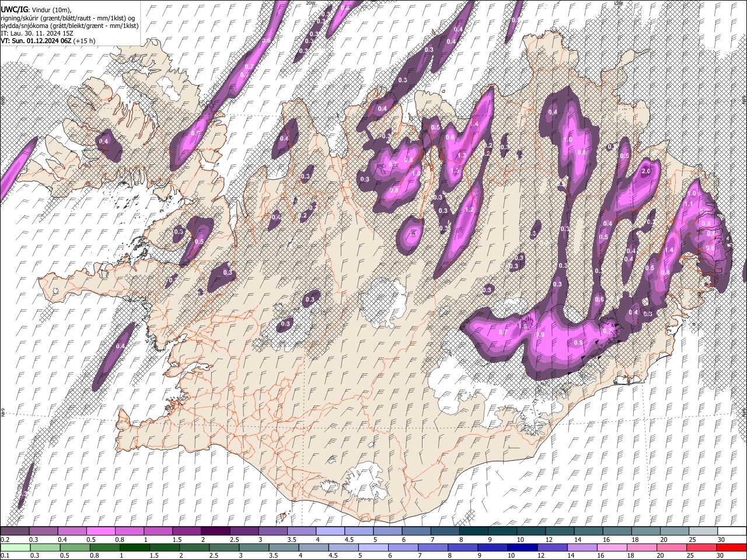This screenshot has width=747, height=560.
Task: Click the bright magenta 0.5–0.8 snow legend swatch
Action: [100, 531]
